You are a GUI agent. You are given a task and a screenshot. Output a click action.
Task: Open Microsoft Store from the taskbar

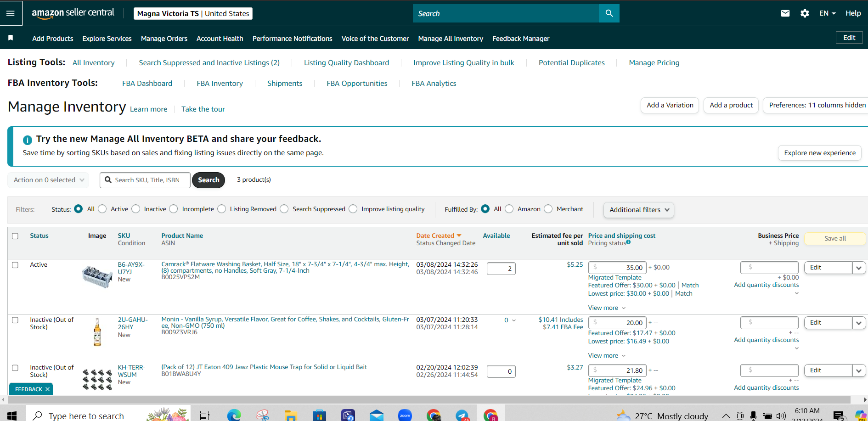pos(319,415)
